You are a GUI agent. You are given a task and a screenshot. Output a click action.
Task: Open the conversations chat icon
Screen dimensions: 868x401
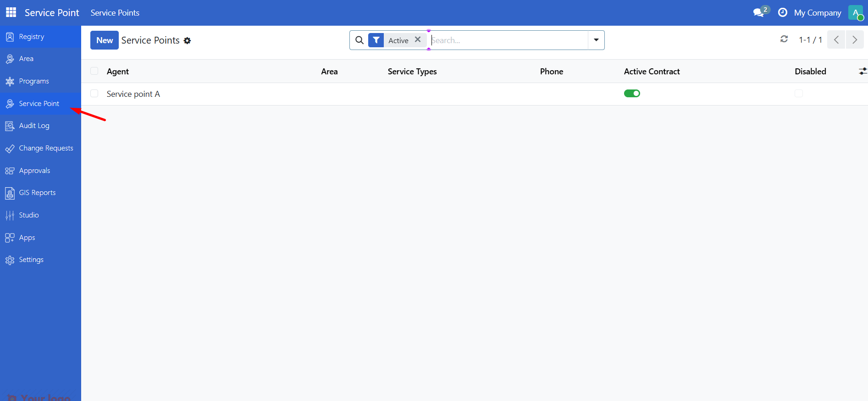coord(759,12)
